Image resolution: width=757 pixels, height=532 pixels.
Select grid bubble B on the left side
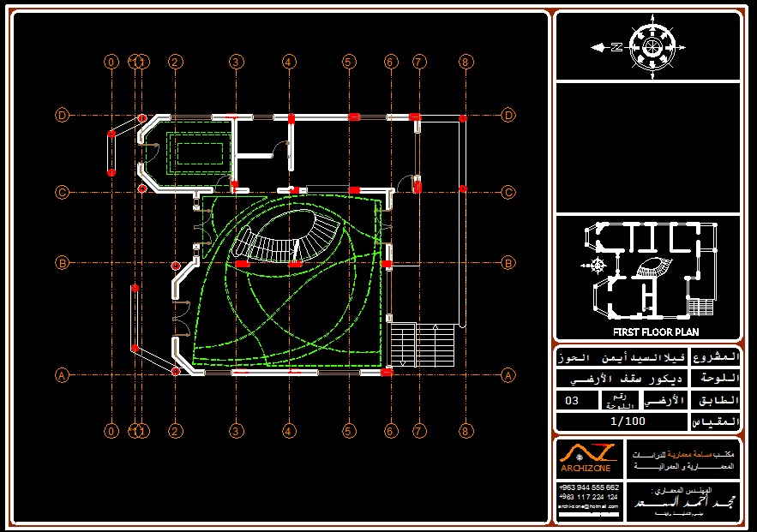tap(62, 263)
